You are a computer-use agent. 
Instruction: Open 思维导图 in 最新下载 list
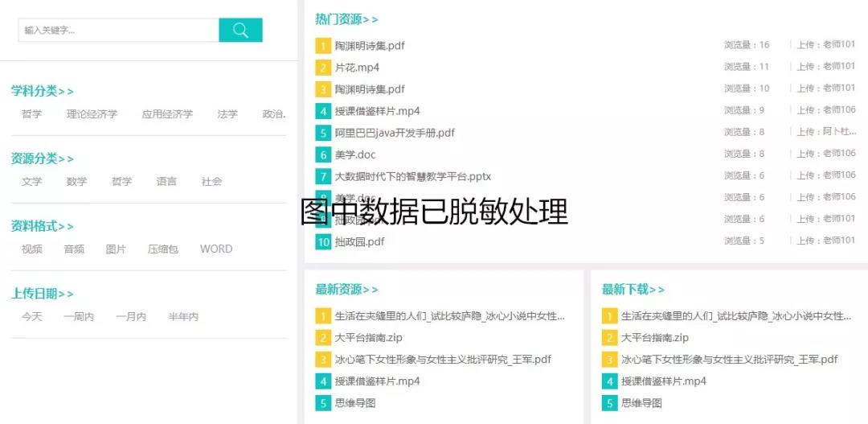click(x=641, y=403)
